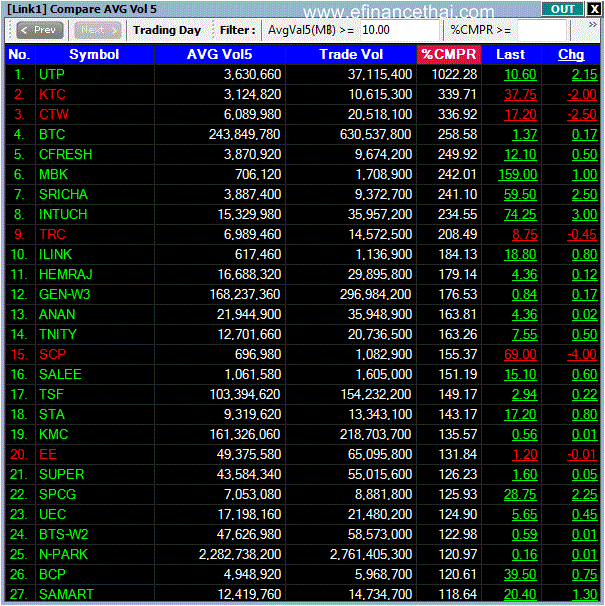605x606 pixels.
Task: Select symbol ANAN
Action: [57, 315]
